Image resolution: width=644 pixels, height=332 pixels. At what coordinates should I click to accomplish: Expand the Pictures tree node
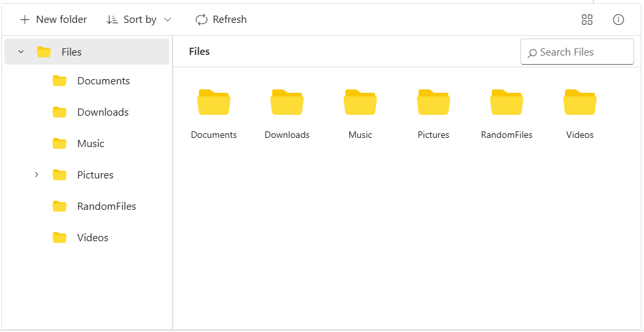37,174
